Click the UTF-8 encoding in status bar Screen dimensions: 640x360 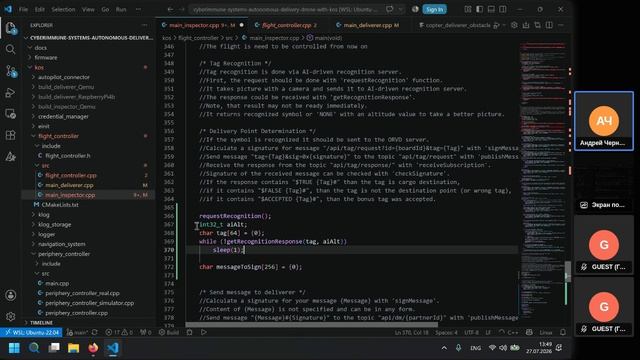pyautogui.click(x=471, y=332)
